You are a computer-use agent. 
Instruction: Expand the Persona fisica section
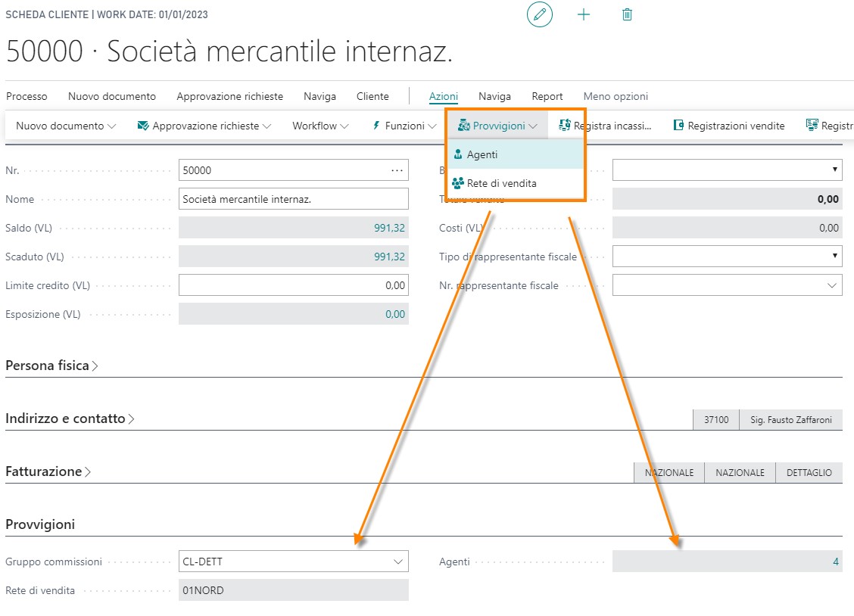[x=51, y=366]
